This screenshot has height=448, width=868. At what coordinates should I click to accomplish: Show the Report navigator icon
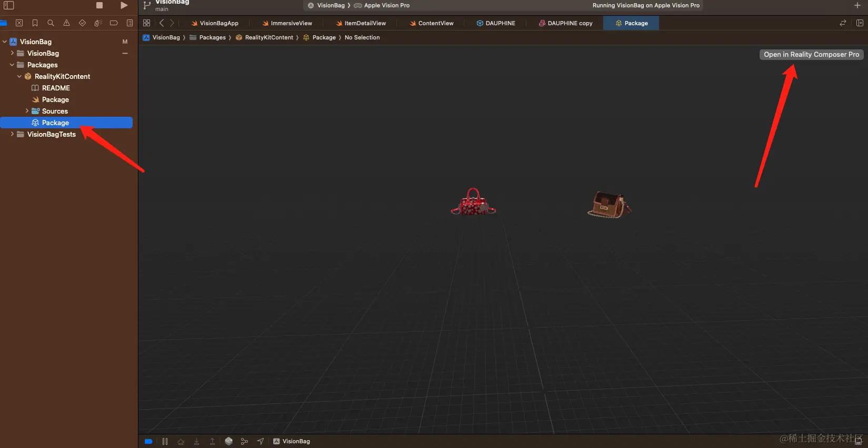(x=129, y=23)
